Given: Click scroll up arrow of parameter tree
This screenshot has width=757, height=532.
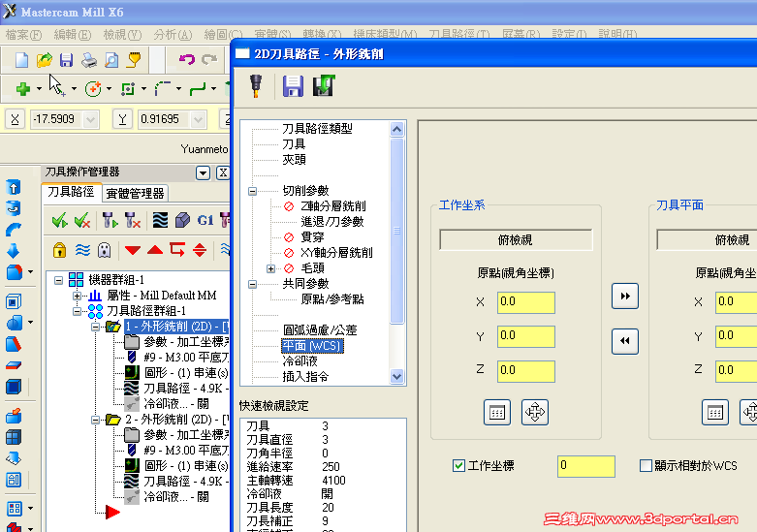Looking at the screenshot, I should pos(396,129).
